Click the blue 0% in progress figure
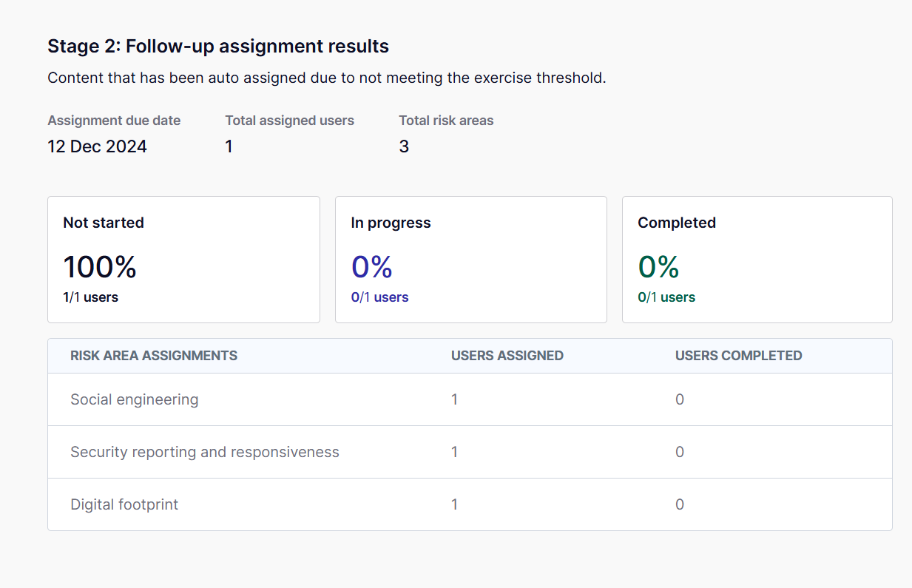The image size is (912, 588). 371,267
